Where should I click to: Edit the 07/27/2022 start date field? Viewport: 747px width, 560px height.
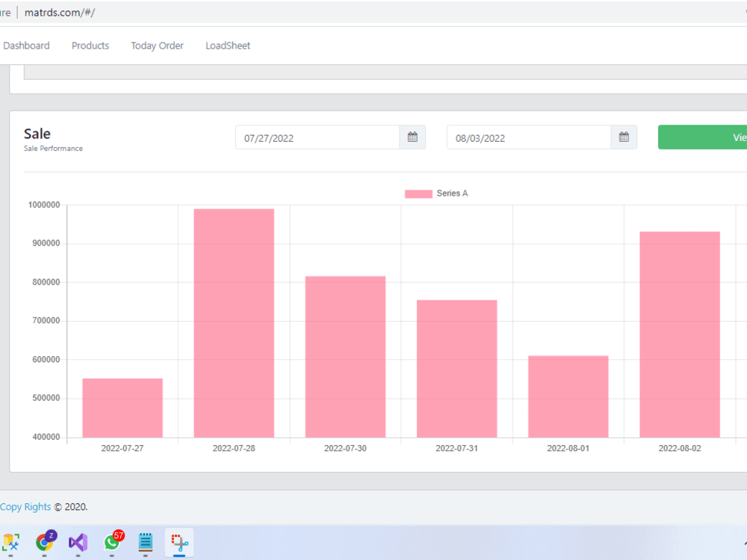(x=317, y=137)
